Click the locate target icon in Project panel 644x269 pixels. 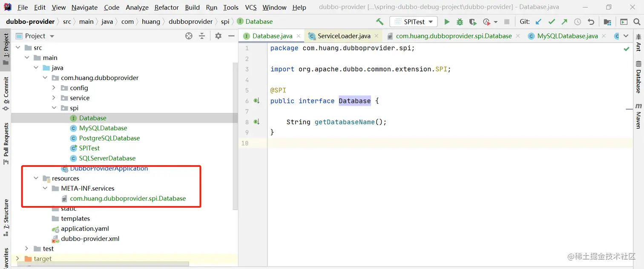(x=189, y=36)
